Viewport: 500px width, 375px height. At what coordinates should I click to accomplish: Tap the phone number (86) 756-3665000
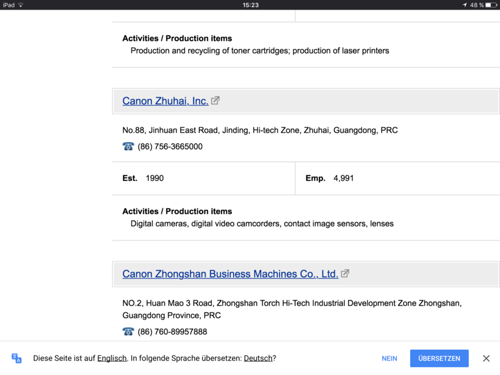[x=170, y=147]
